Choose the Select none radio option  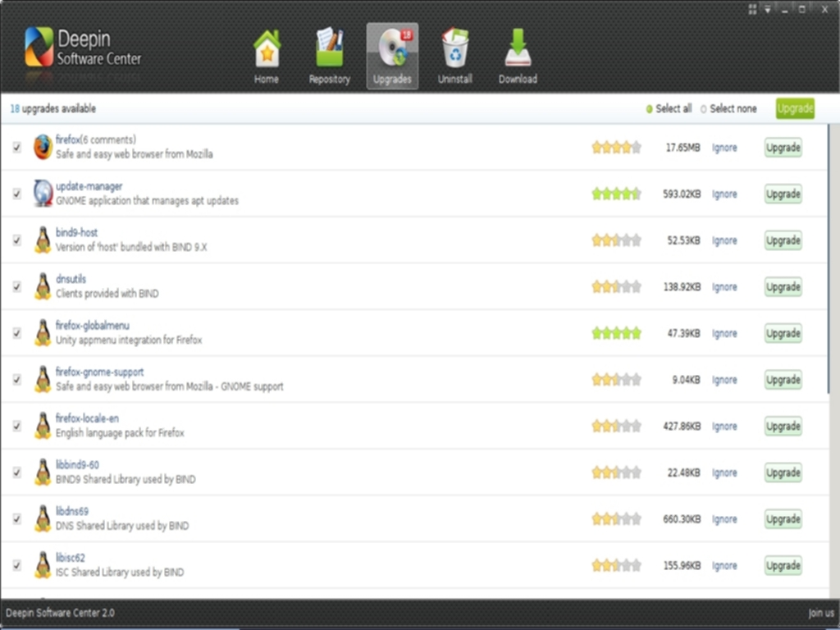704,109
